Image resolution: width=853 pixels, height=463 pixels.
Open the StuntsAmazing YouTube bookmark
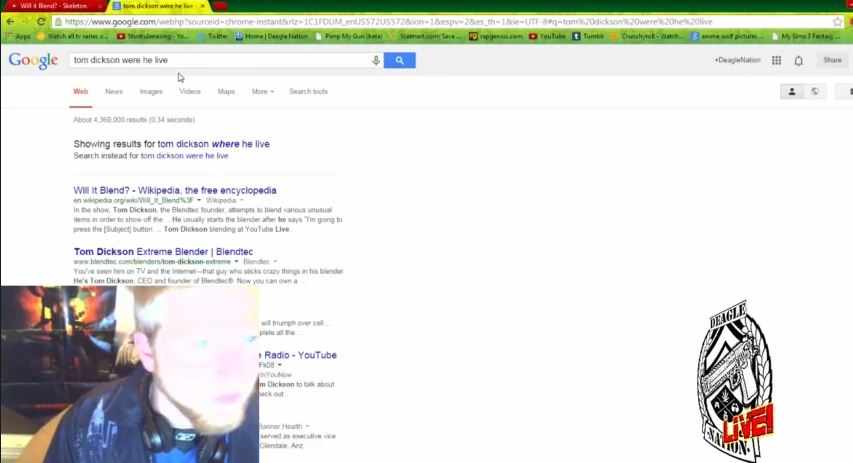153,36
